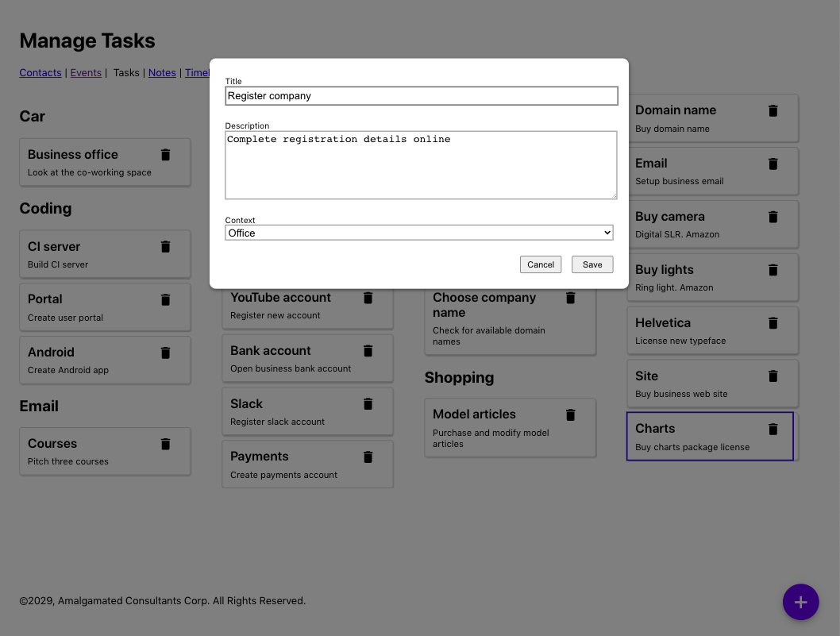The image size is (840, 636).
Task: Click the Email section heading on left
Action: (39, 407)
